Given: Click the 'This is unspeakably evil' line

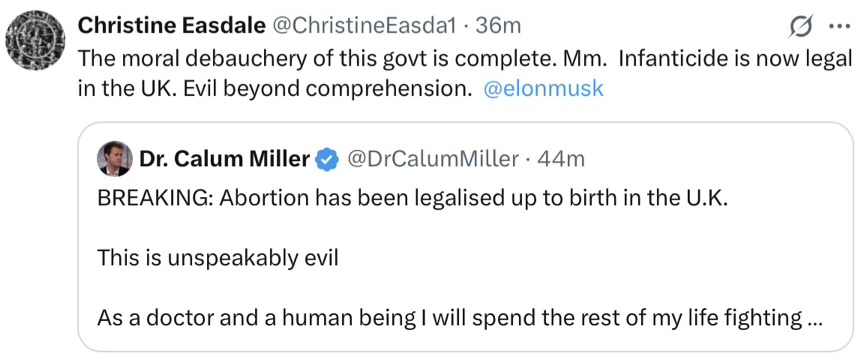Looking at the screenshot, I should (x=217, y=258).
